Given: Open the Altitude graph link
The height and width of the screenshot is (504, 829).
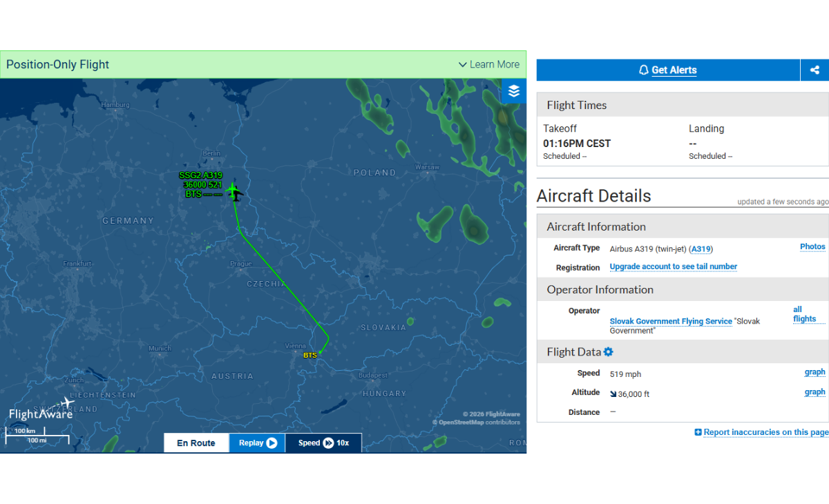Looking at the screenshot, I should 814,392.
